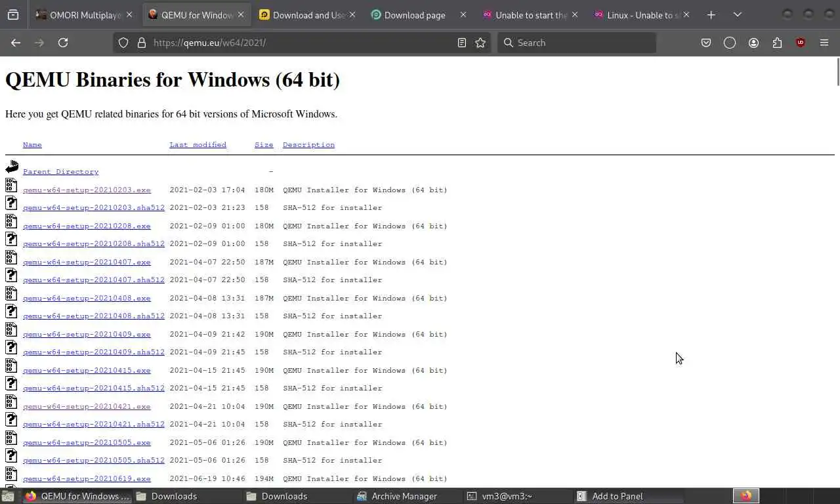The height and width of the screenshot is (504, 840).
Task: Open qemu-w64-setup-20210208.sha512 link
Action: 94,244
